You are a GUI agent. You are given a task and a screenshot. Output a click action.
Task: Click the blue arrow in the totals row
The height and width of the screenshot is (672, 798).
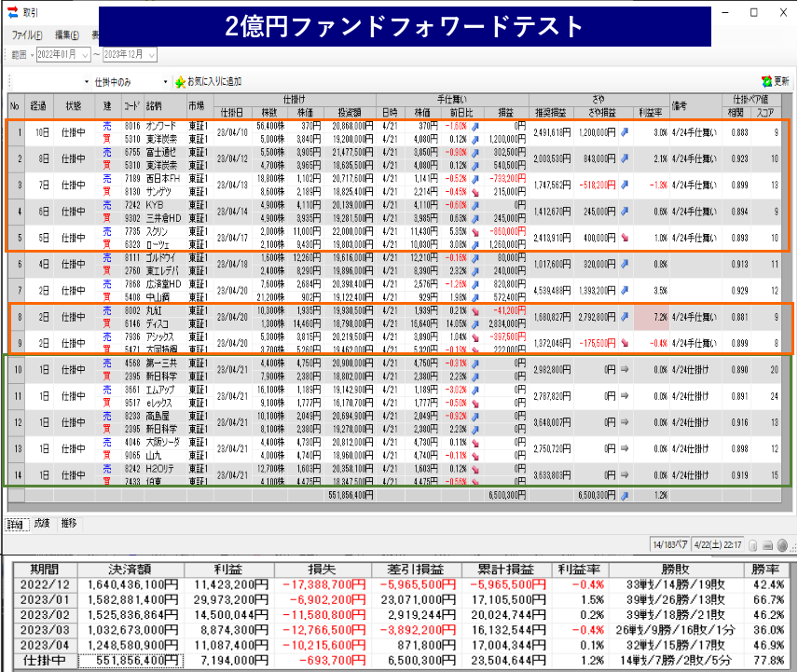pyautogui.click(x=623, y=496)
